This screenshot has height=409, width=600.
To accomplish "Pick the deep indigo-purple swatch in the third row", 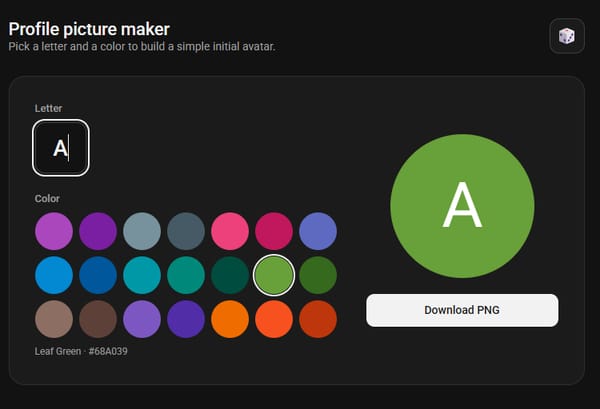I will (186, 319).
